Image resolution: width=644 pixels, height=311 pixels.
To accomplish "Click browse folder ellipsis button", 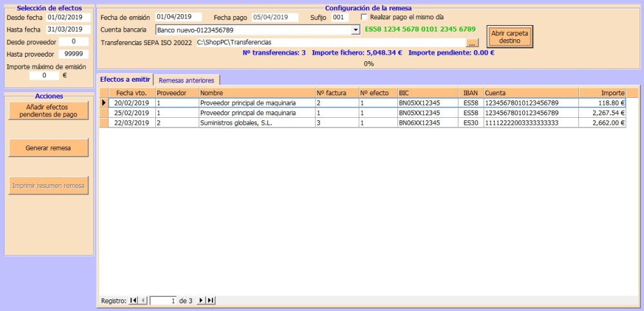I will point(472,42).
